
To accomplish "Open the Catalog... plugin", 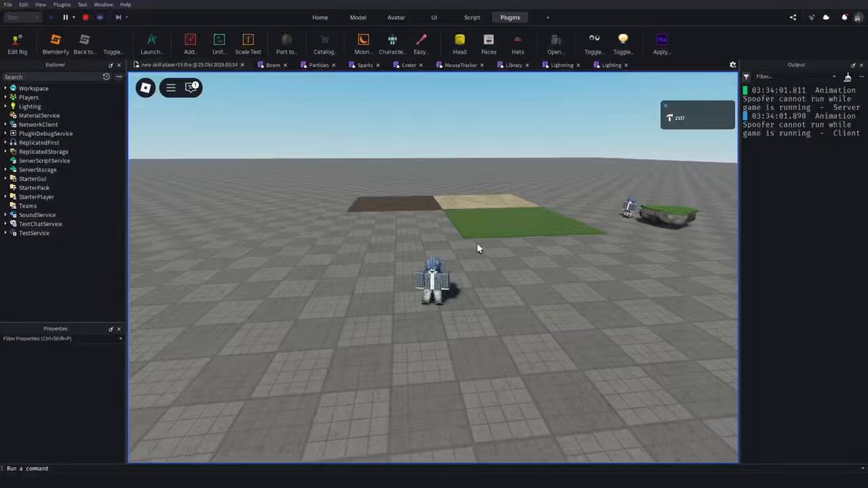I will coord(325,43).
